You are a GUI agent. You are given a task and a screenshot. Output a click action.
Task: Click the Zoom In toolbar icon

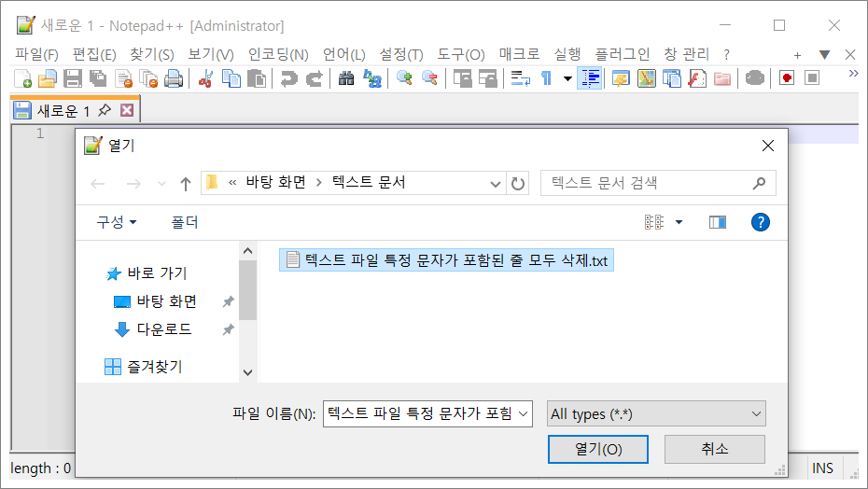(x=404, y=78)
